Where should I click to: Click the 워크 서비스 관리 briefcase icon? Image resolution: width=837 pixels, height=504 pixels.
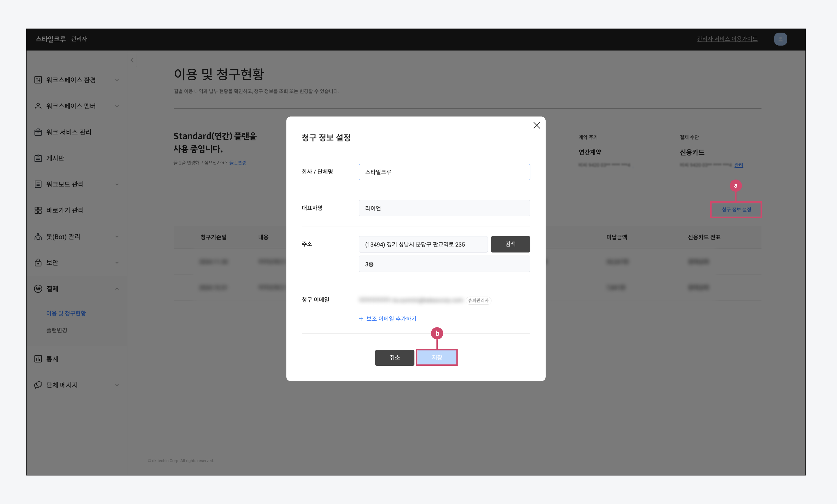pyautogui.click(x=38, y=132)
